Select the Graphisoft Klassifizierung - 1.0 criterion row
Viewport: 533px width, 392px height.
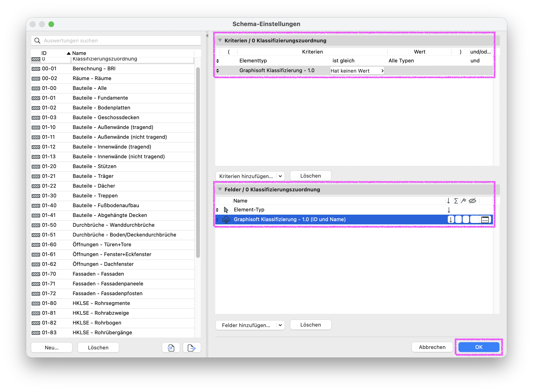[x=354, y=71]
